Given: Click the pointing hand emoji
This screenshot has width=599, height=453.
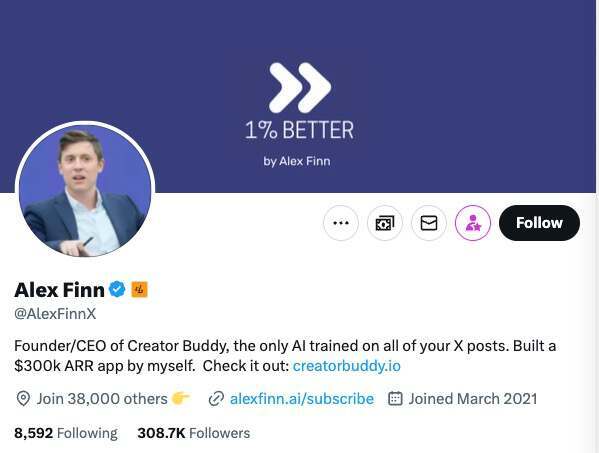Looking at the screenshot, I should 180,398.
